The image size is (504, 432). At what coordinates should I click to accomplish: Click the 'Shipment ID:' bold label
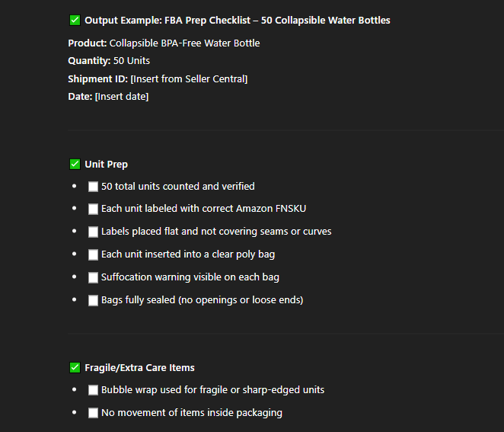98,78
